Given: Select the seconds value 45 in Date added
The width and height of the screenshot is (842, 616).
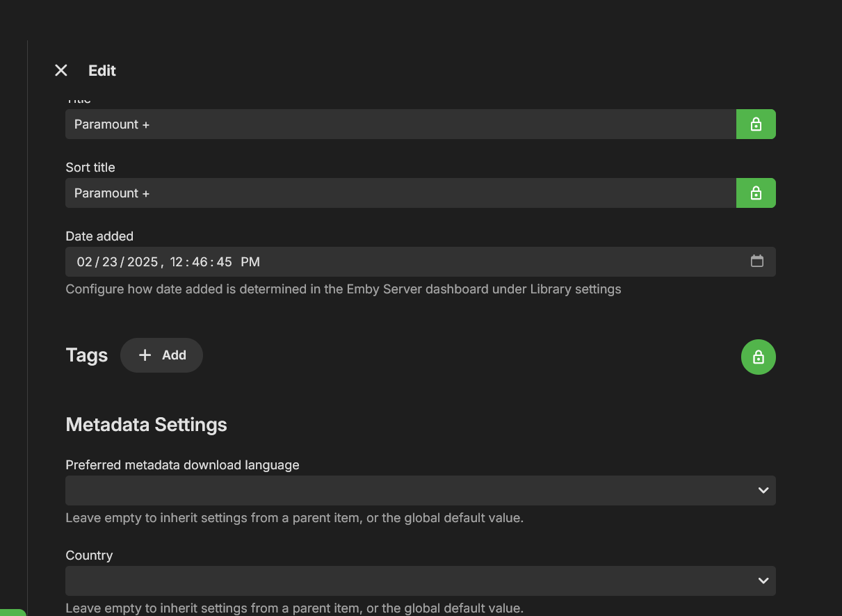Looking at the screenshot, I should pyautogui.click(x=224, y=262).
